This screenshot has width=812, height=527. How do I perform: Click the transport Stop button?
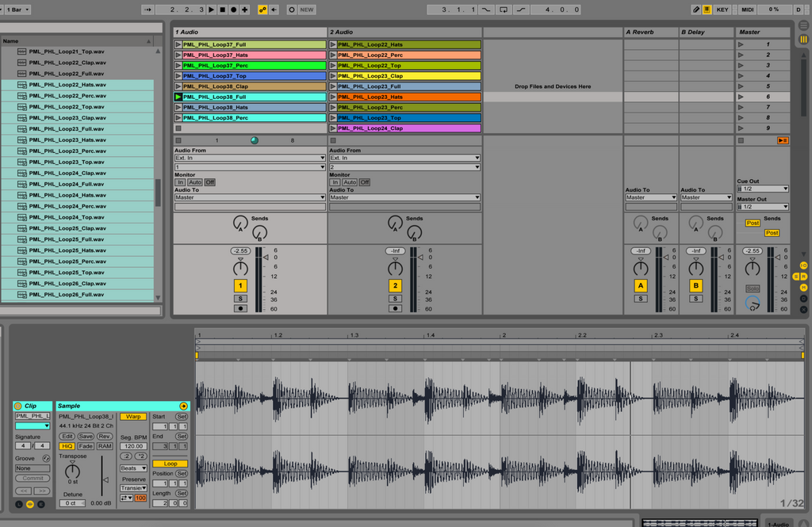[222, 10]
